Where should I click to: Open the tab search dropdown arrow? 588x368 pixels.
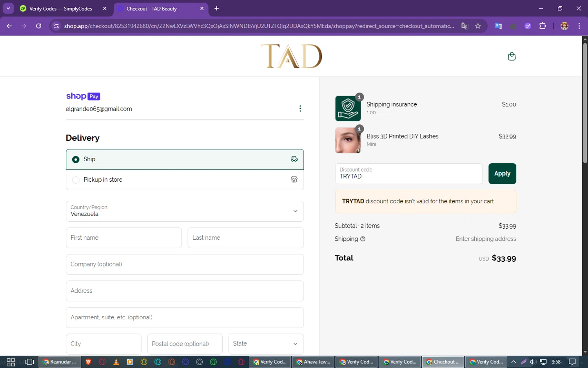8,8
